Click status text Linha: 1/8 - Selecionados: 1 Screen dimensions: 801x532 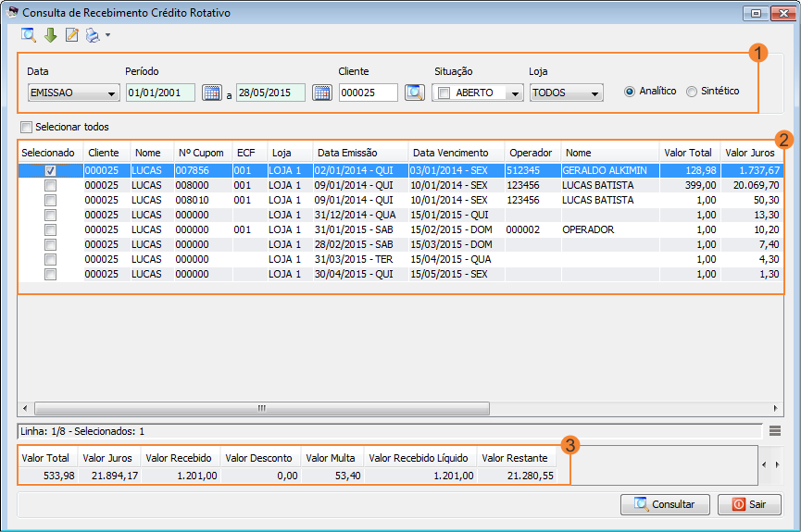pyautogui.click(x=82, y=431)
